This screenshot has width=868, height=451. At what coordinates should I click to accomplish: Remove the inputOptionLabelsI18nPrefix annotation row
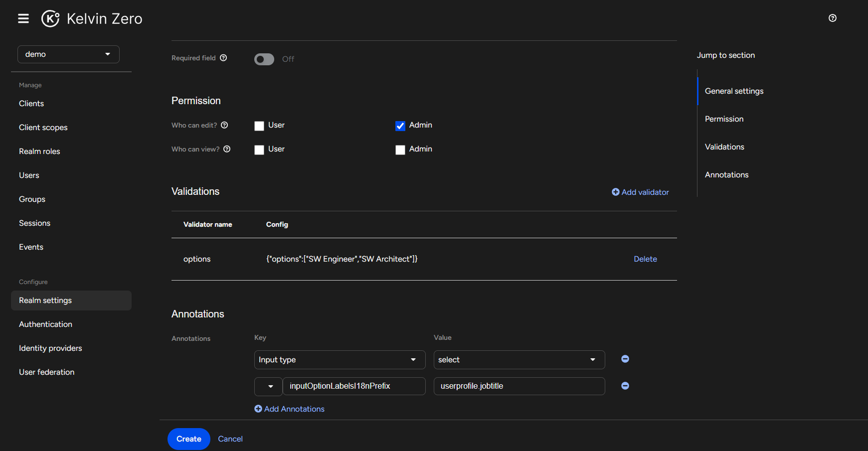point(625,385)
